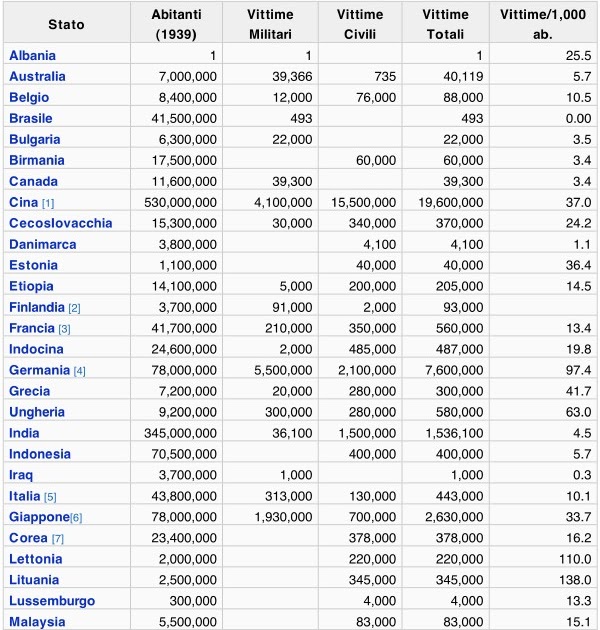
Task: Follow the Lettonia link
Action: coord(35,559)
